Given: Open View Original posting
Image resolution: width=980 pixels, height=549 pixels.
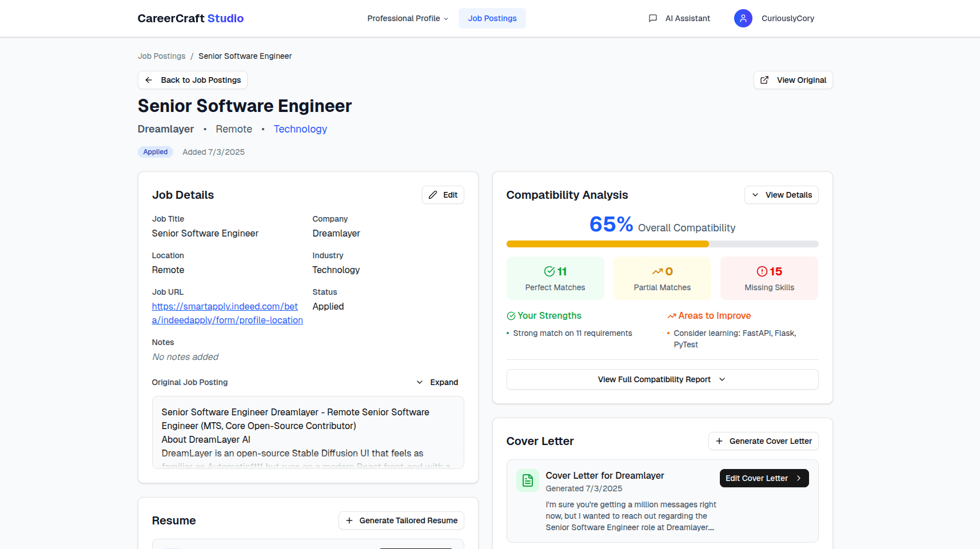Looking at the screenshot, I should (x=793, y=80).
